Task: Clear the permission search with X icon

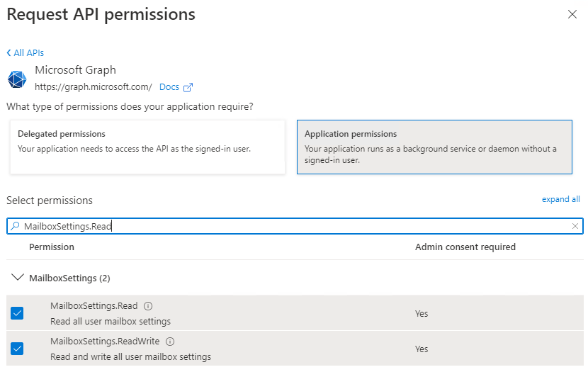Action: 575,226
